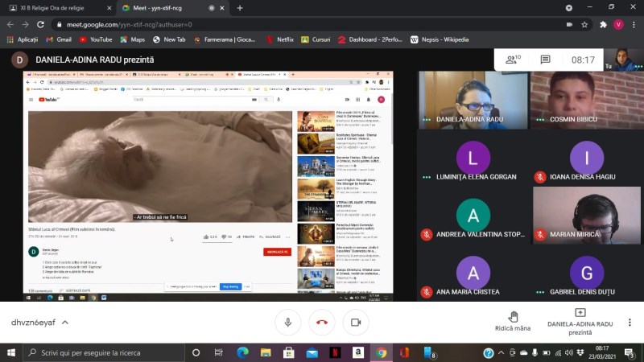Click camera permission icon in address bar
The image size is (644, 362).
click(569, 25)
